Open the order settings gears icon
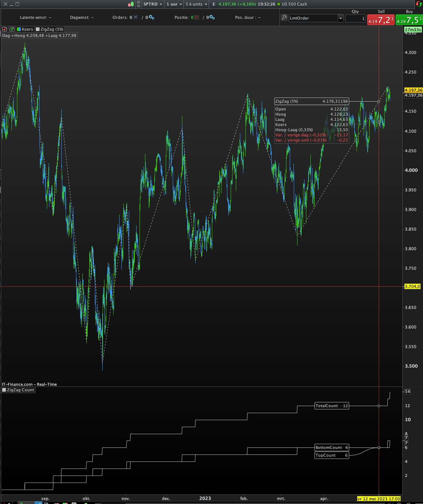This screenshot has height=504, width=423. click(151, 17)
